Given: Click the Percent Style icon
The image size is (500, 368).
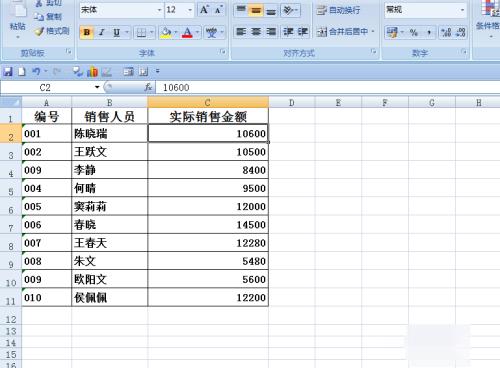Looking at the screenshot, I should tap(414, 32).
